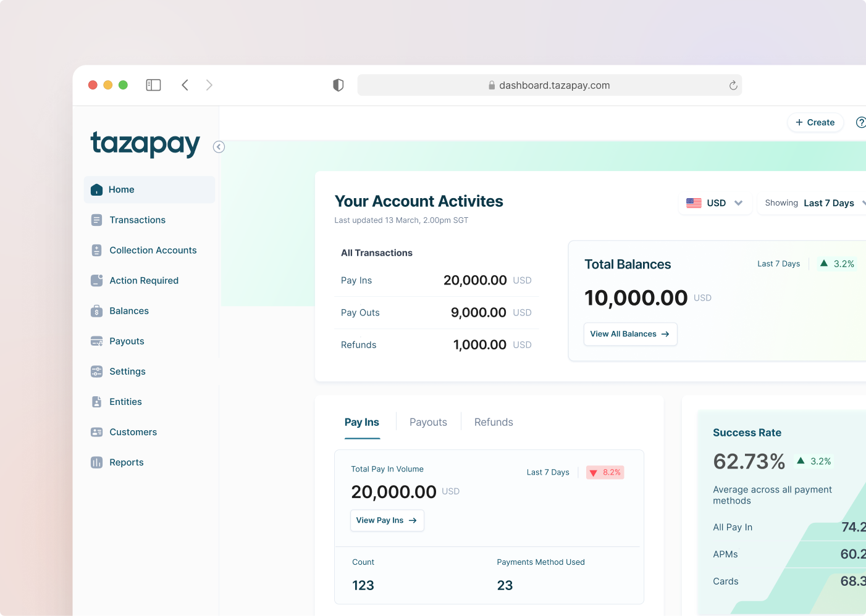Click the red down-trend 8.2% badge
866x616 pixels.
605,472
